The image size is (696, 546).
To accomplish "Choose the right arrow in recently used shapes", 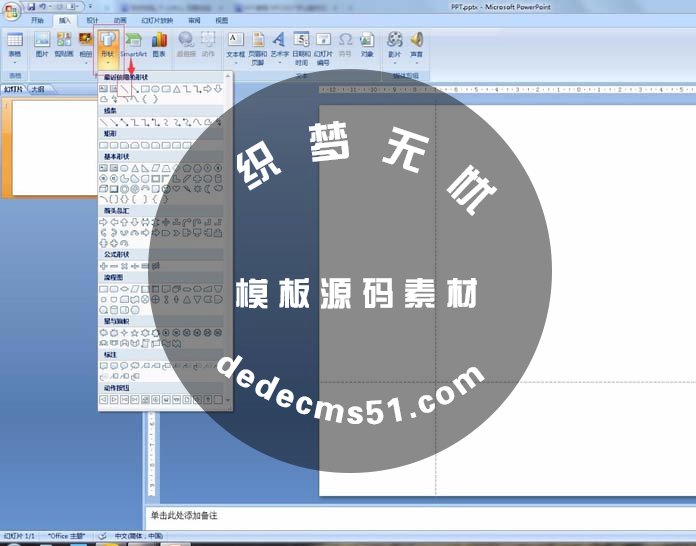I will click(x=207, y=89).
